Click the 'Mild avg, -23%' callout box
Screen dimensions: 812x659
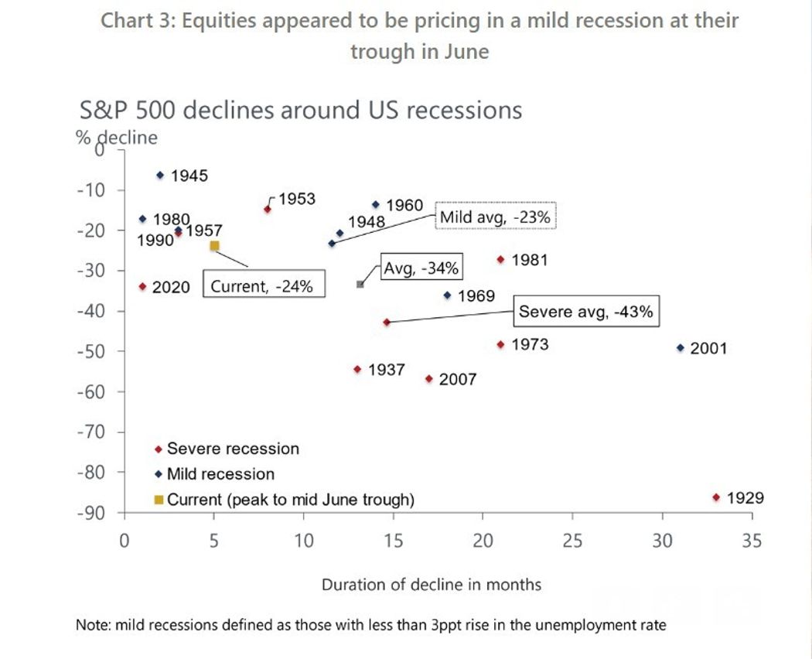496,217
